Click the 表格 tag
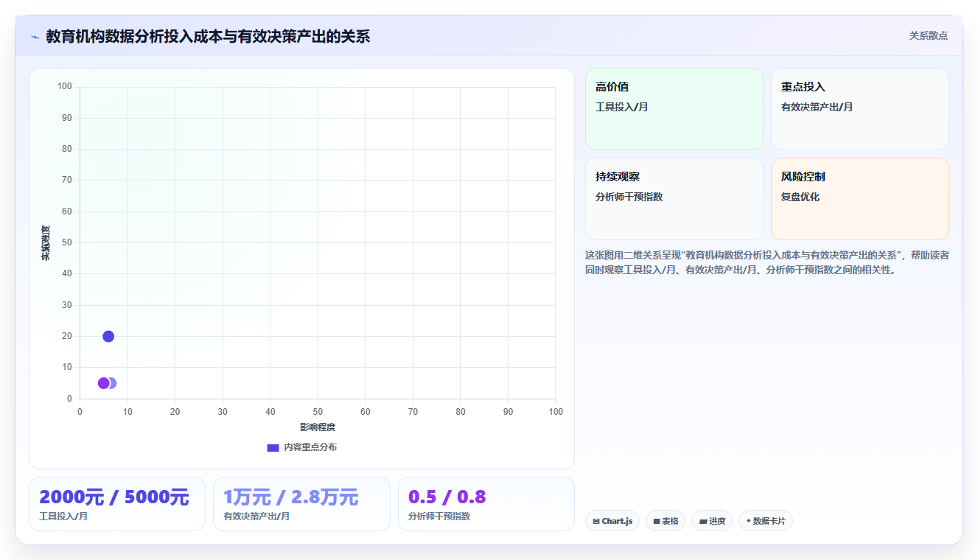The image size is (978, 560). coord(666,521)
